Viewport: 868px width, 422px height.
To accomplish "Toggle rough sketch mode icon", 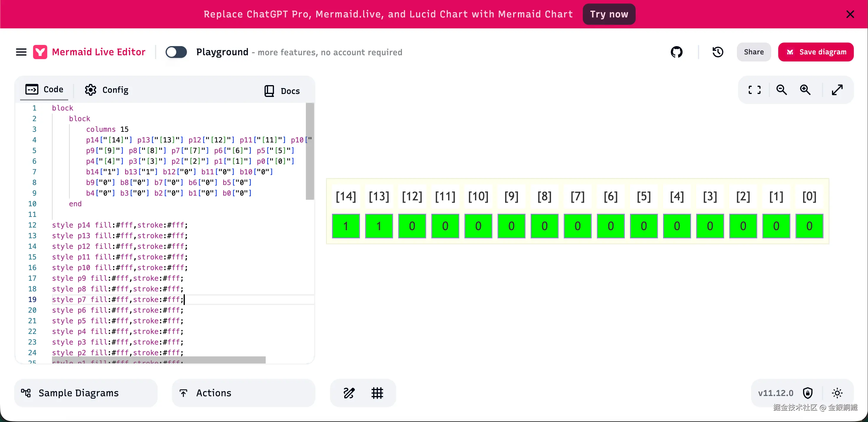I will 349,393.
